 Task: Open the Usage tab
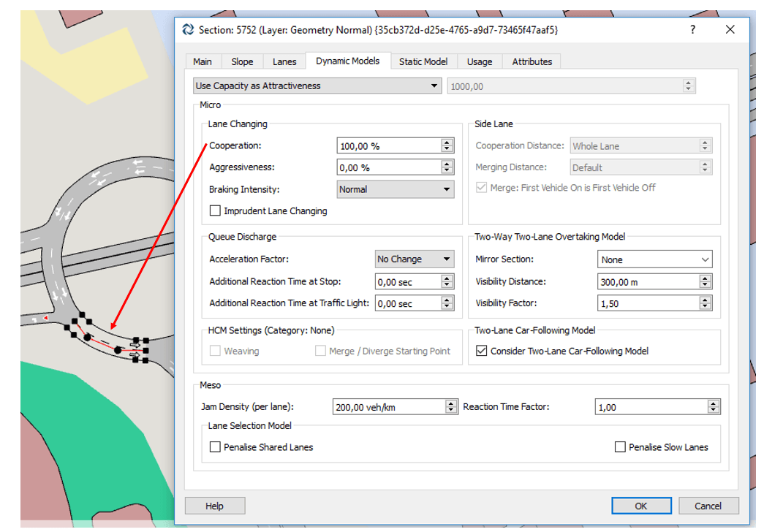480,62
